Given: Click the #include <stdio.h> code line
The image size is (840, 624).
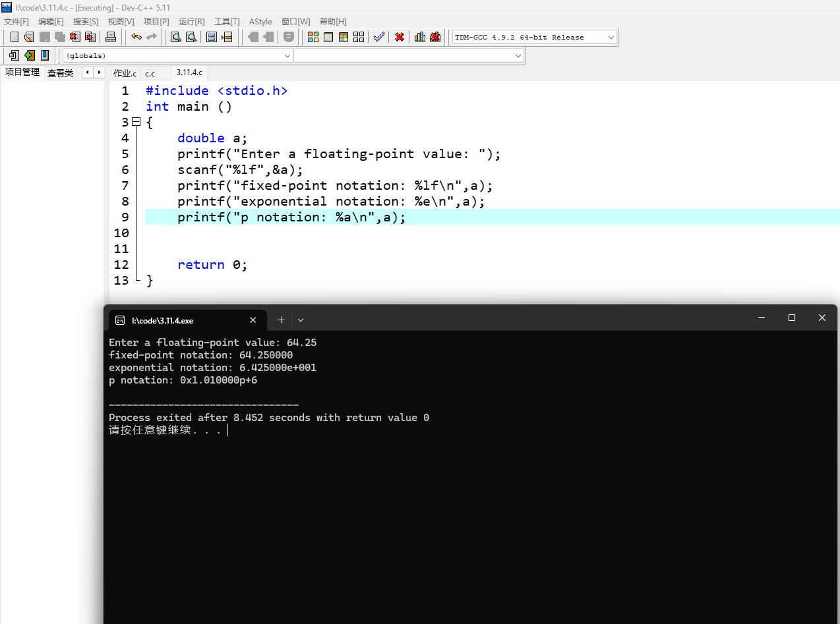Looking at the screenshot, I should coord(216,90).
